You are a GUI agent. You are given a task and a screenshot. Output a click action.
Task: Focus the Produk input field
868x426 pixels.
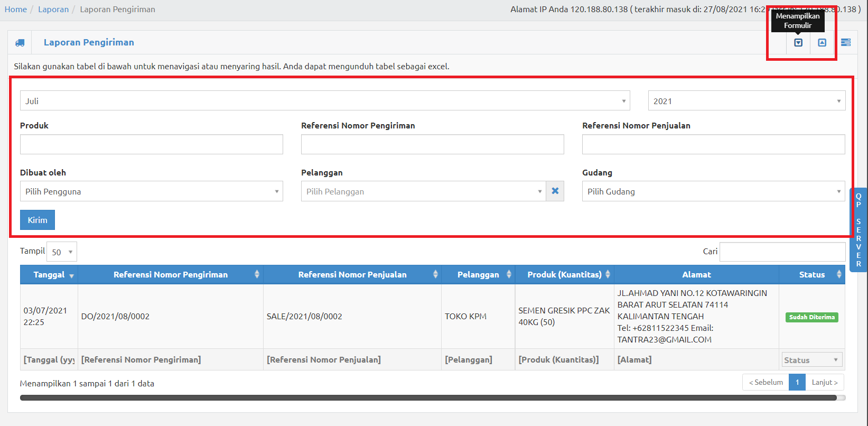point(152,144)
